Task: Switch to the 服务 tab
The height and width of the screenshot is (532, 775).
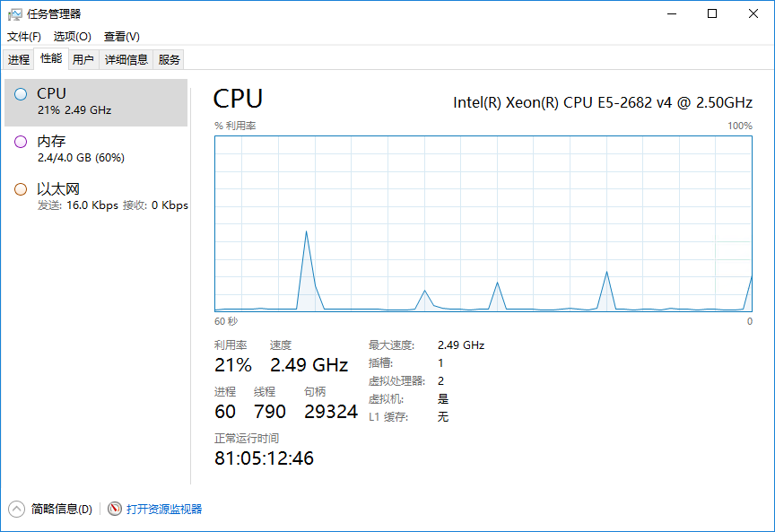Action: pos(169,60)
